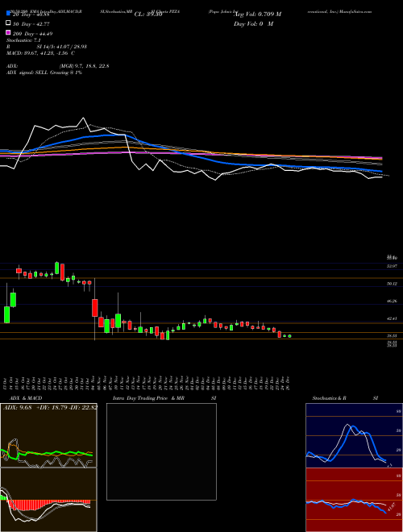Click the 42.41 price axis label

tap(392, 318)
